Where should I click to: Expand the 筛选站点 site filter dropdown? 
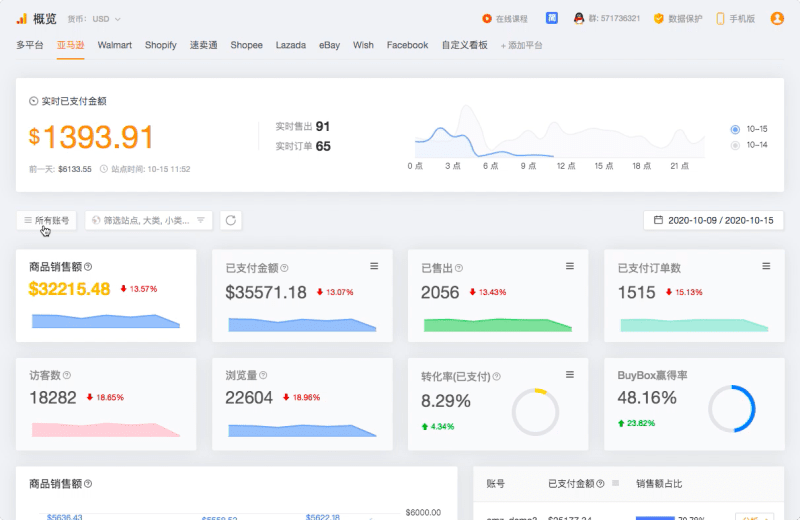148,220
